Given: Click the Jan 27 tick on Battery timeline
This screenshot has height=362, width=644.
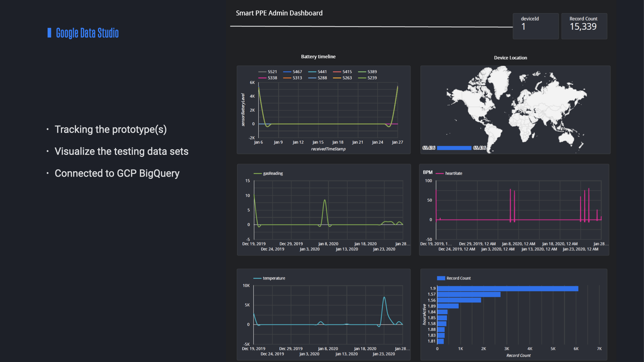Looking at the screenshot, I should tap(397, 142).
